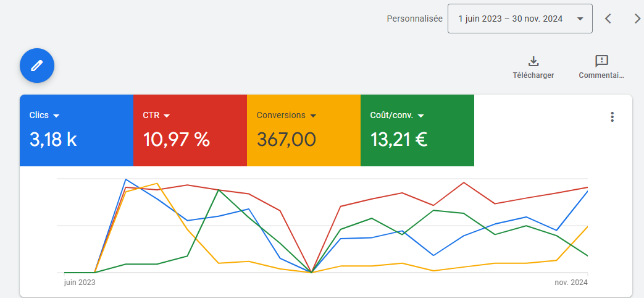This screenshot has width=644, height=298.
Task: Open the date range picker field
Action: (x=519, y=19)
